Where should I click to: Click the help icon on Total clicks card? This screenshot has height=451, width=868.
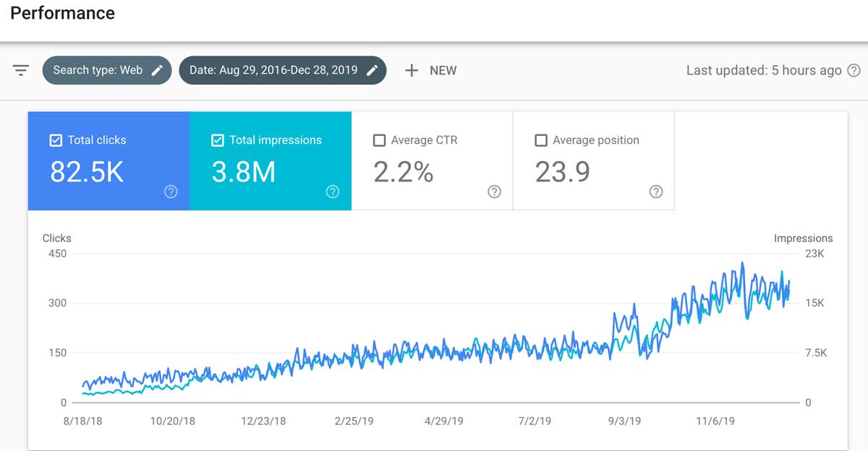[x=171, y=192]
